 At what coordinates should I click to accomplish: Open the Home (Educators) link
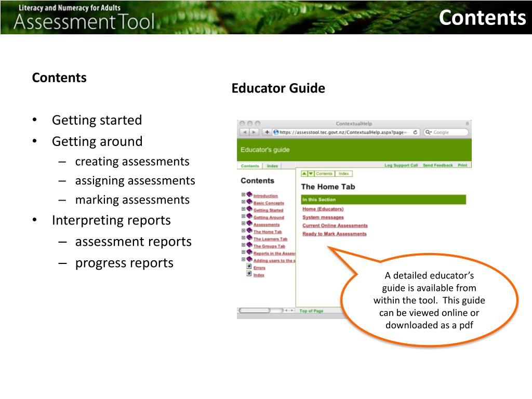323,209
